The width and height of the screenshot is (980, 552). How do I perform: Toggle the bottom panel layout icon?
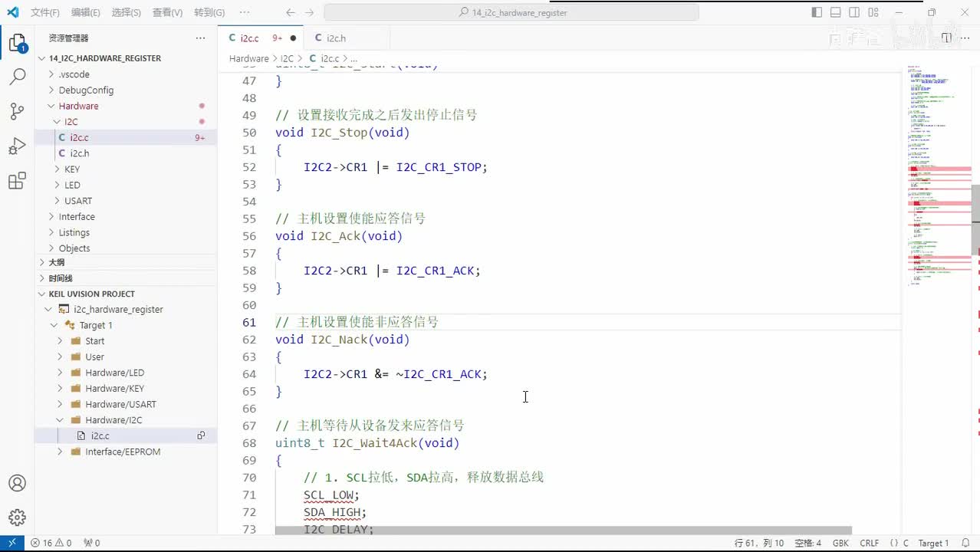(x=835, y=12)
